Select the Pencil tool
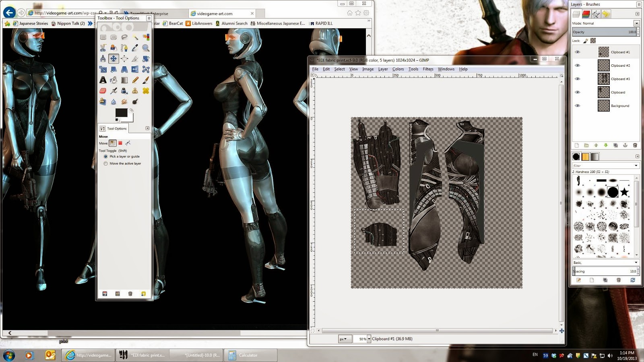The width and height of the screenshot is (644, 362). [x=135, y=80]
